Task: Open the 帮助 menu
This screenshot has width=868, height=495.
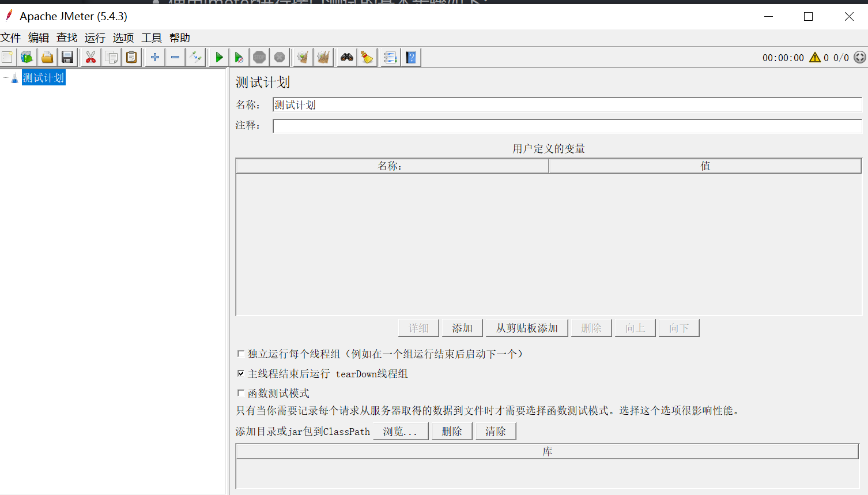Action: [180, 37]
